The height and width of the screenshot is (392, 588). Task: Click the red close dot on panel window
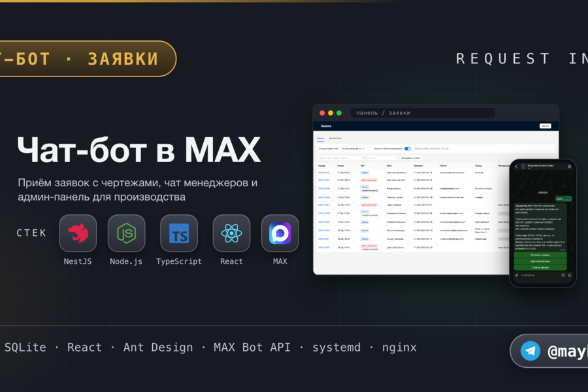coord(322,113)
